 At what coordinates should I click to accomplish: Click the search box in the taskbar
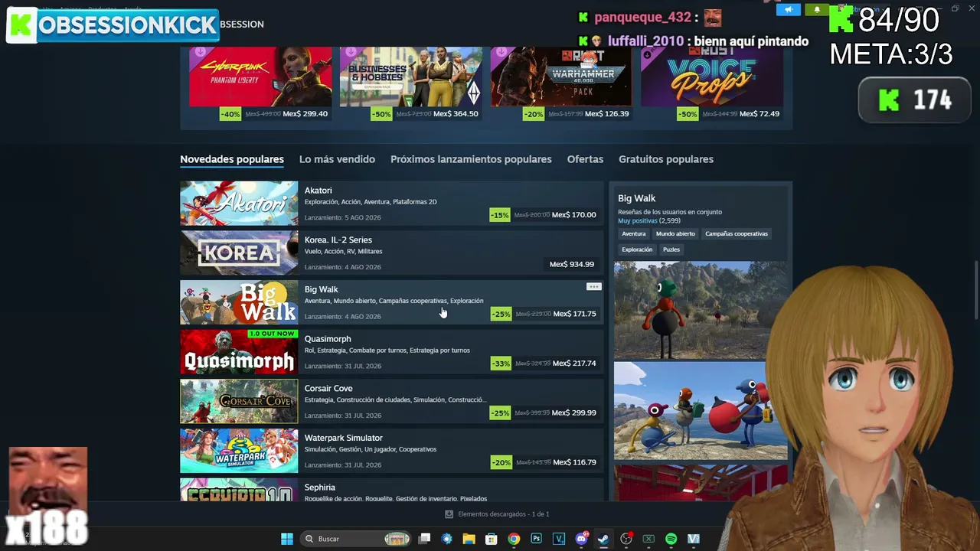click(x=356, y=539)
